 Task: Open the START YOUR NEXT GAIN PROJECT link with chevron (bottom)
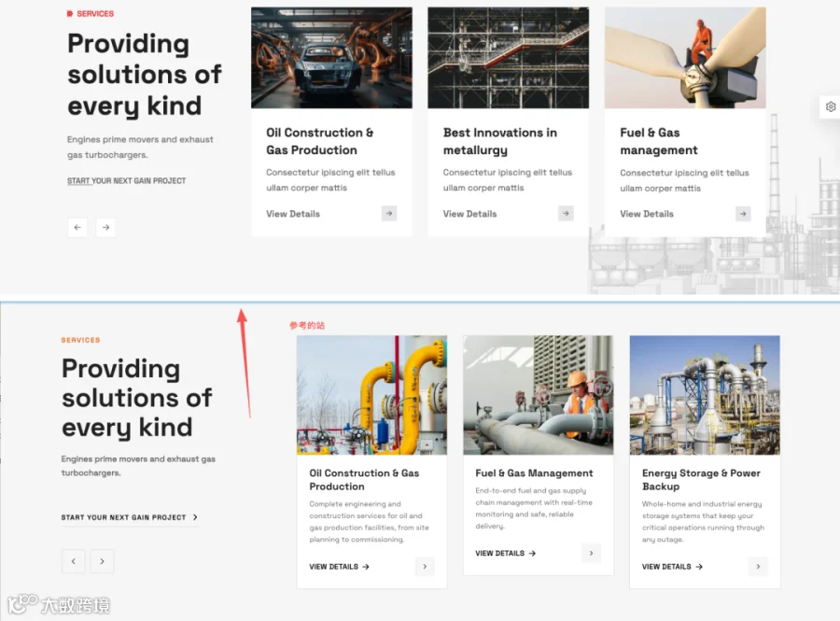tap(130, 517)
